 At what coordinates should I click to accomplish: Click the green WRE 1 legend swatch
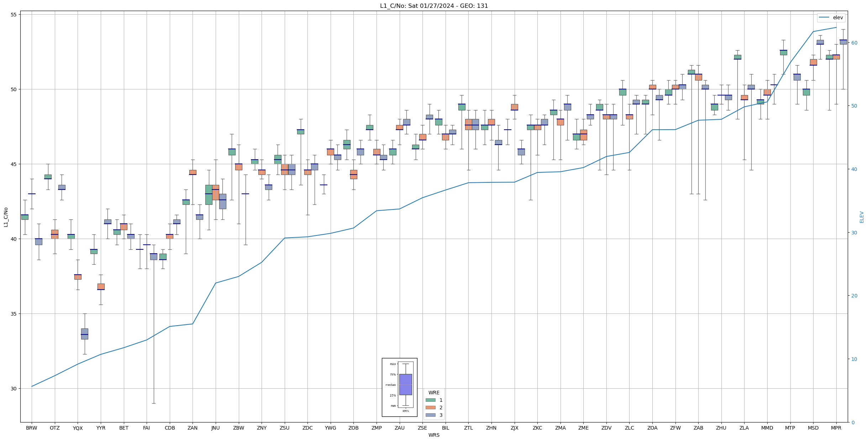[431, 400]
